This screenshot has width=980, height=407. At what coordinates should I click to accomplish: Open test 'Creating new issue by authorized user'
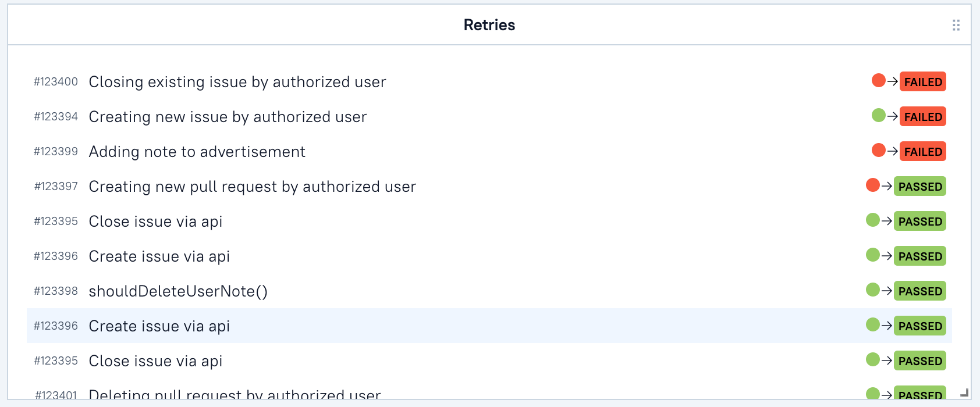[228, 117]
